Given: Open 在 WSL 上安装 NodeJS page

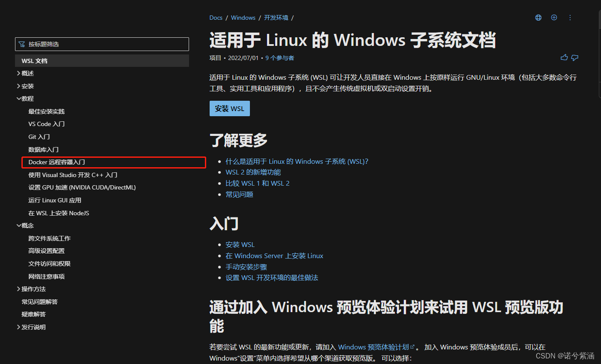Looking at the screenshot, I should (59, 213).
